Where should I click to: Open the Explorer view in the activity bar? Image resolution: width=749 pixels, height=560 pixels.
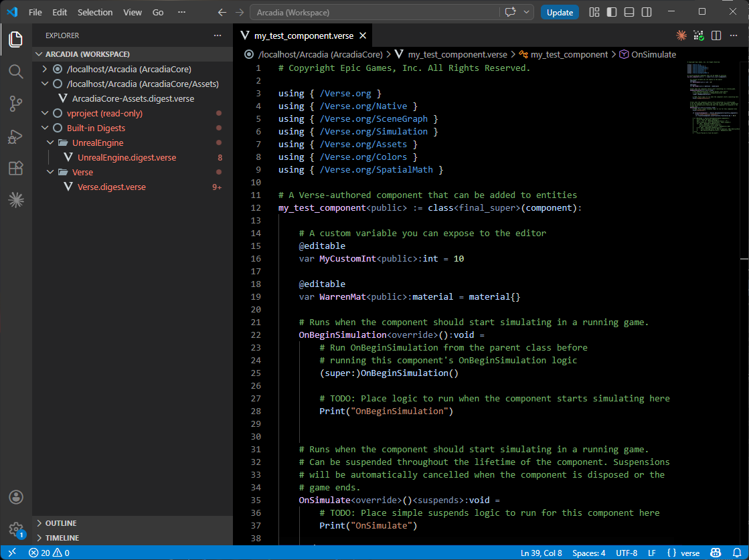[x=16, y=39]
